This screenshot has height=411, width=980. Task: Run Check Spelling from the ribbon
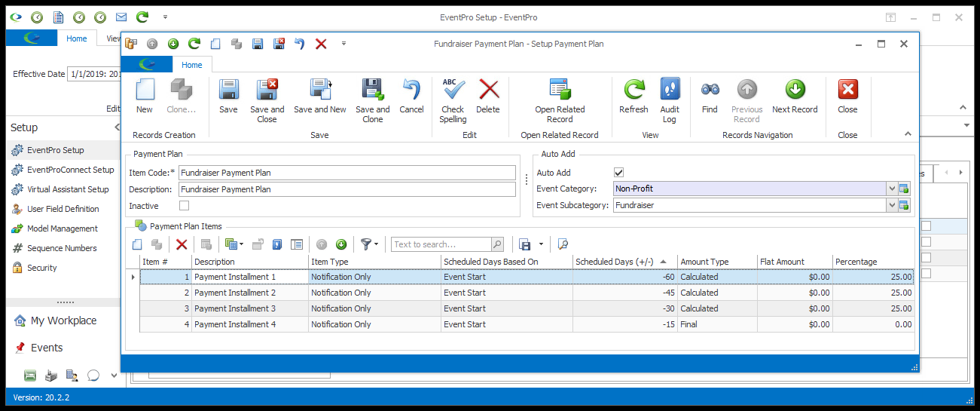pyautogui.click(x=453, y=101)
